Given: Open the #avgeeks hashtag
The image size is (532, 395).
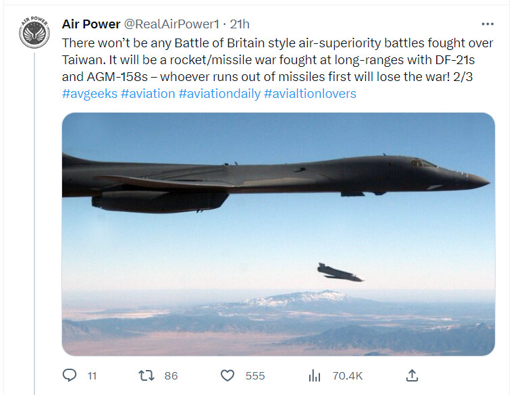Looking at the screenshot, I should 89,93.
